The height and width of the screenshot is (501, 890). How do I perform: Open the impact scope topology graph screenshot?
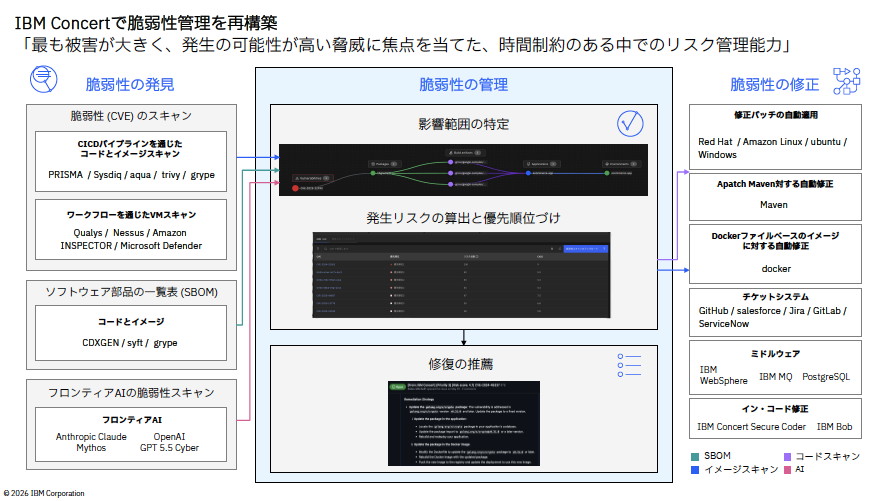pyautogui.click(x=463, y=170)
